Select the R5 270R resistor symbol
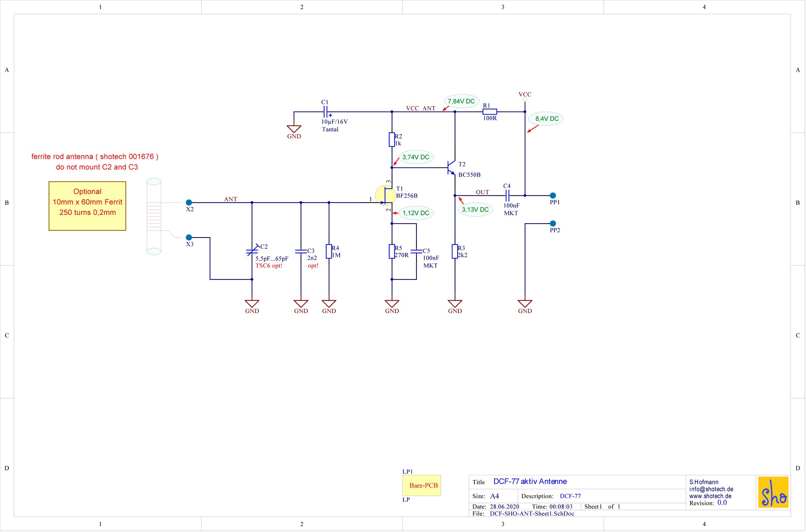This screenshot has height=532, width=806. (392, 251)
